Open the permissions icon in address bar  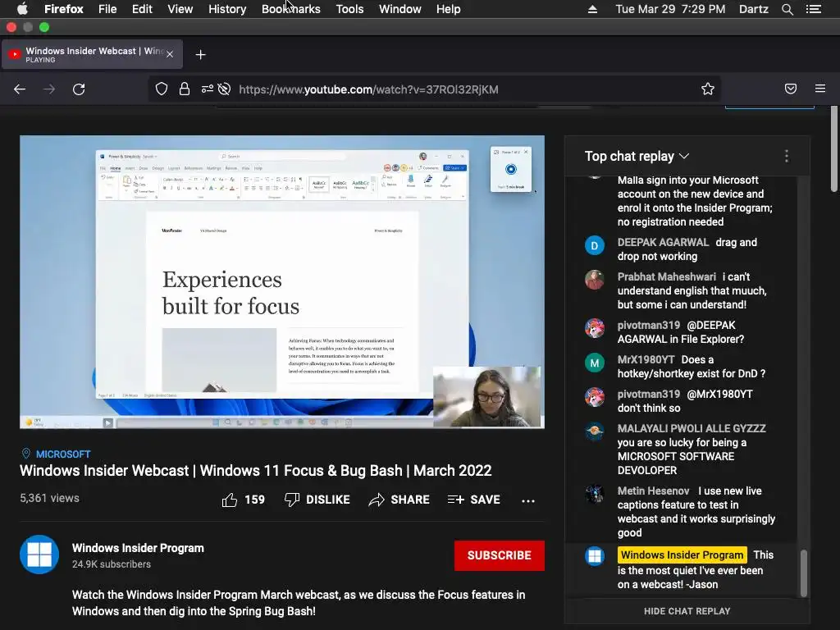click(207, 89)
